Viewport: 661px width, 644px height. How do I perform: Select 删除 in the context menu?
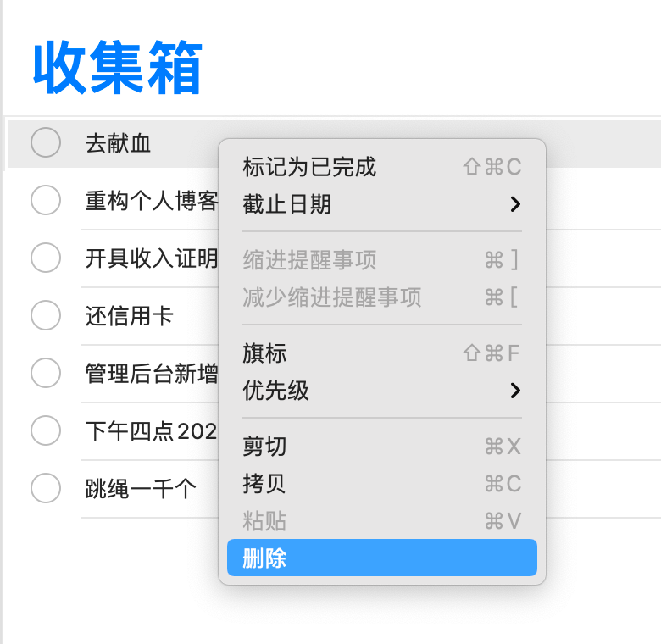265,558
